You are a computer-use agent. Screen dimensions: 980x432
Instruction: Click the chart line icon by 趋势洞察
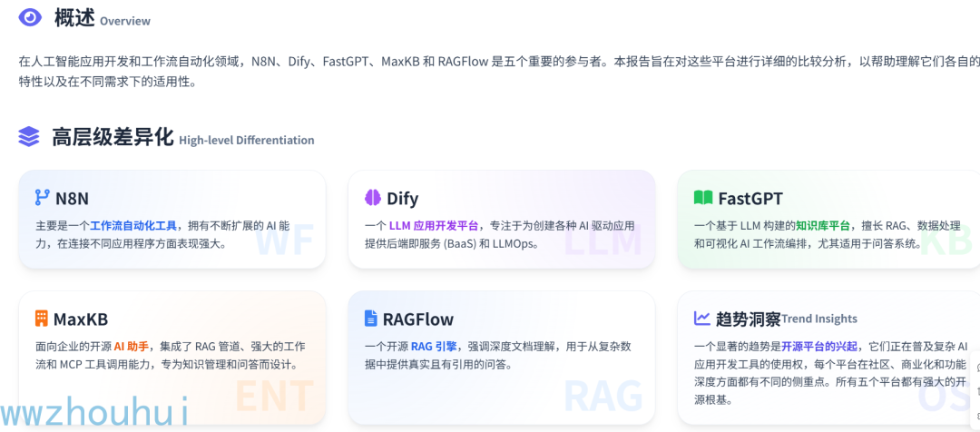coord(701,319)
